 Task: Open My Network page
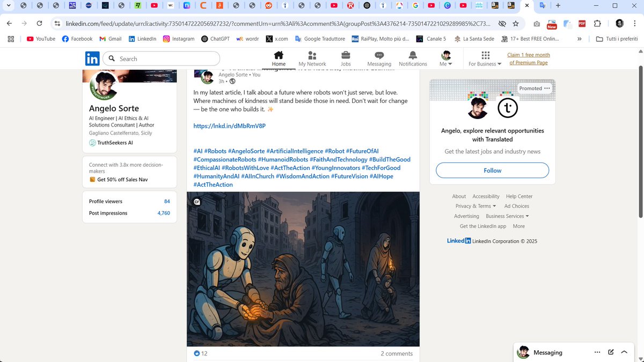(312, 58)
